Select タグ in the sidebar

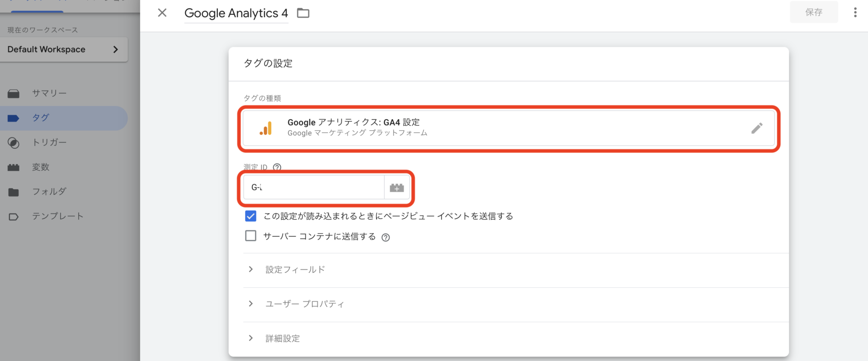(64, 118)
